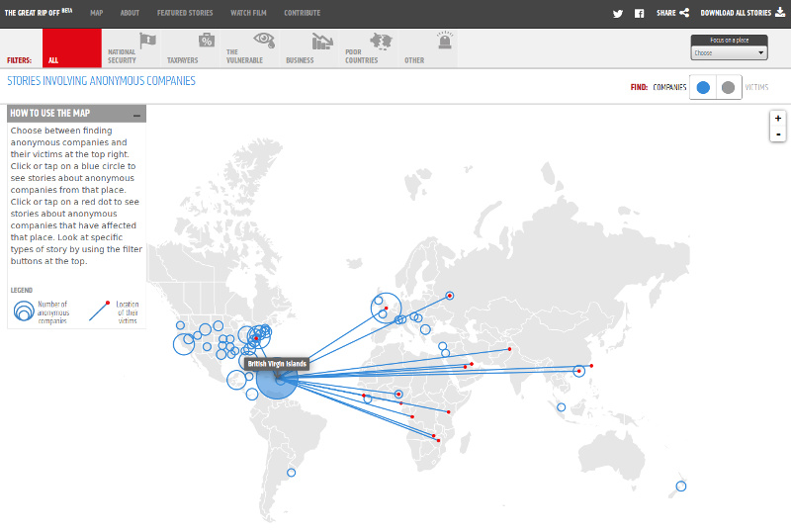Click the Share icon in header

tap(684, 13)
